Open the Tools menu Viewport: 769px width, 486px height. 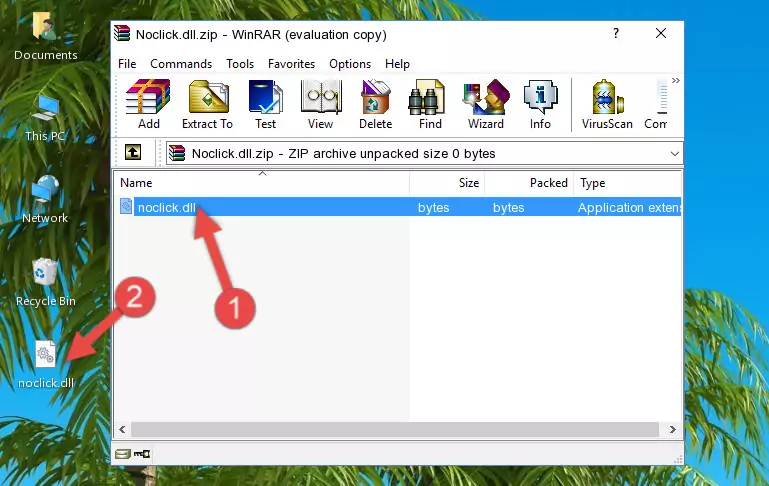240,64
